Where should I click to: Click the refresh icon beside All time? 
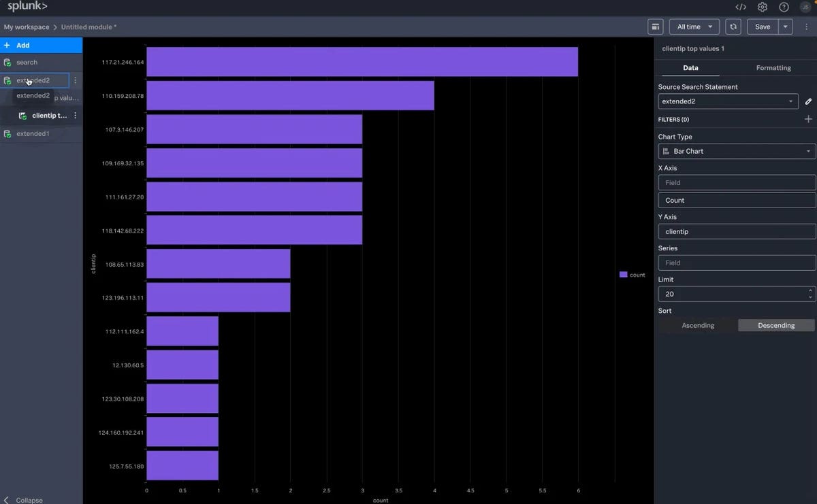[x=733, y=27]
